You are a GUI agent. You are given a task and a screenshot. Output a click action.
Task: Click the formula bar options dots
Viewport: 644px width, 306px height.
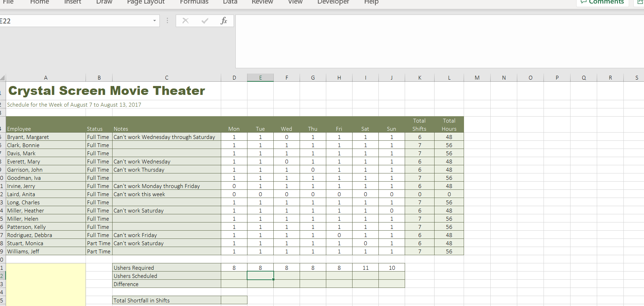167,21
